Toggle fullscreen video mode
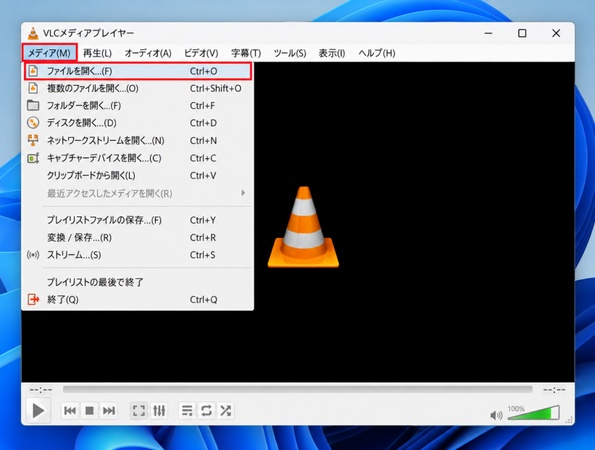 139,411
